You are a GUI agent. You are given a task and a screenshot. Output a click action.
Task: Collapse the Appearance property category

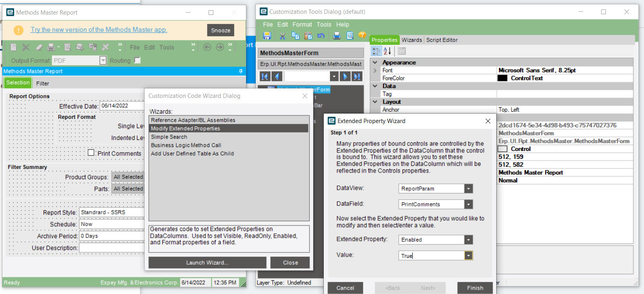click(x=375, y=62)
